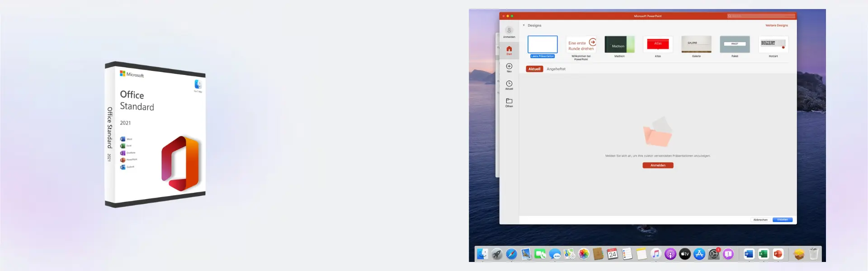Click the Öffnen folder icon
868x271 pixels.
(x=509, y=101)
